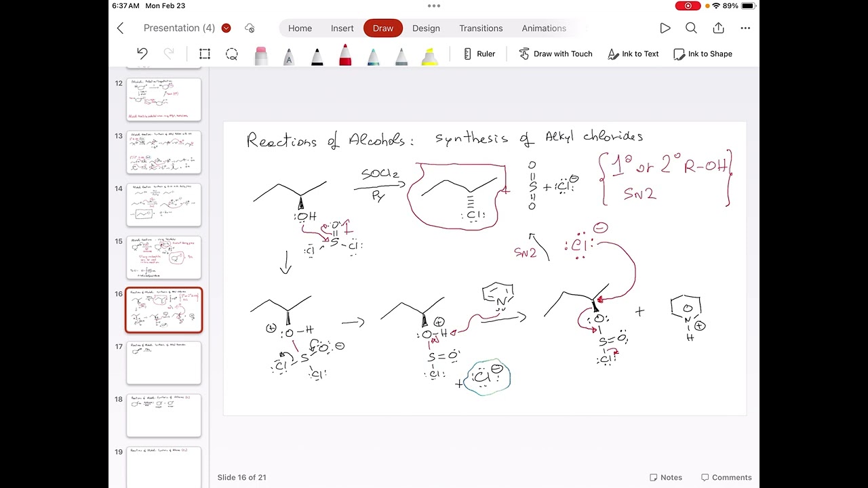Choose the rectangle select tool
Viewport: 868px width, 488px height.
pyautogui.click(x=205, y=54)
